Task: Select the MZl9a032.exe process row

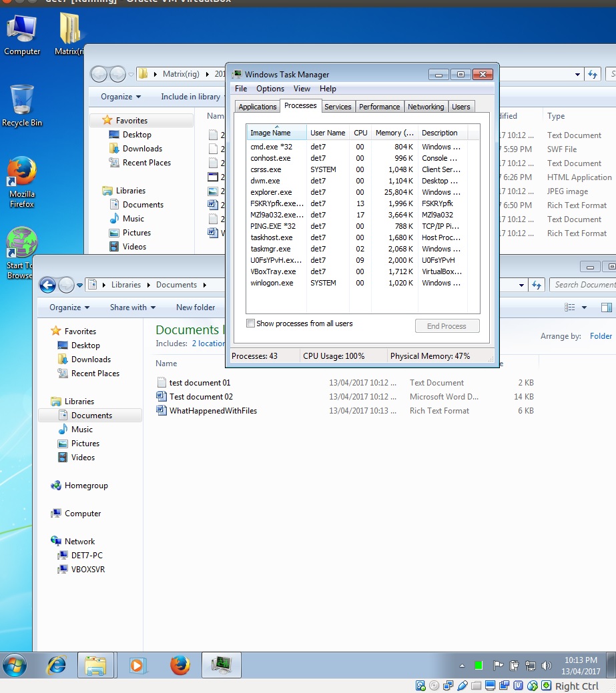Action: [x=276, y=215]
